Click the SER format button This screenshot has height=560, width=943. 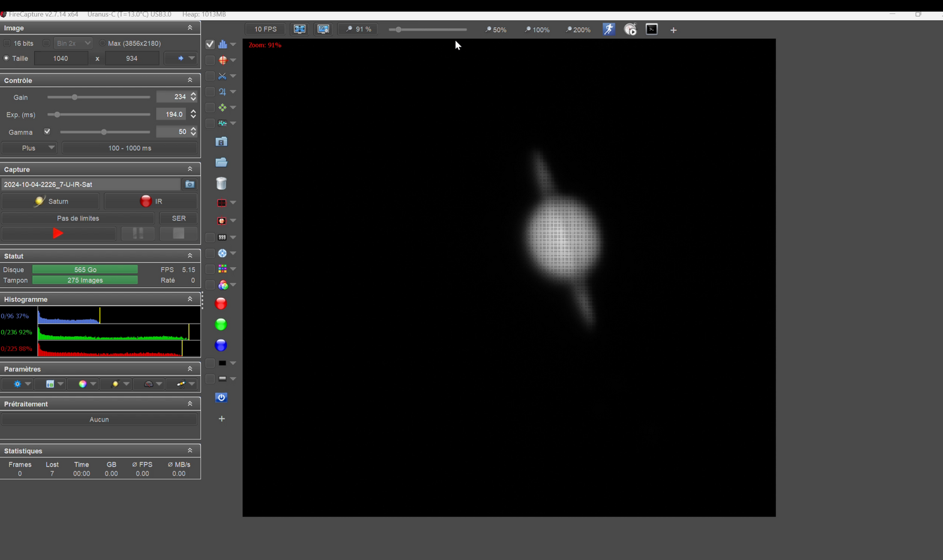point(179,218)
